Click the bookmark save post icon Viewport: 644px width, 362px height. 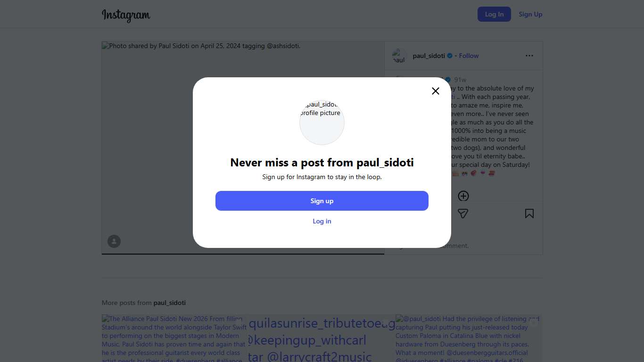[529, 214]
